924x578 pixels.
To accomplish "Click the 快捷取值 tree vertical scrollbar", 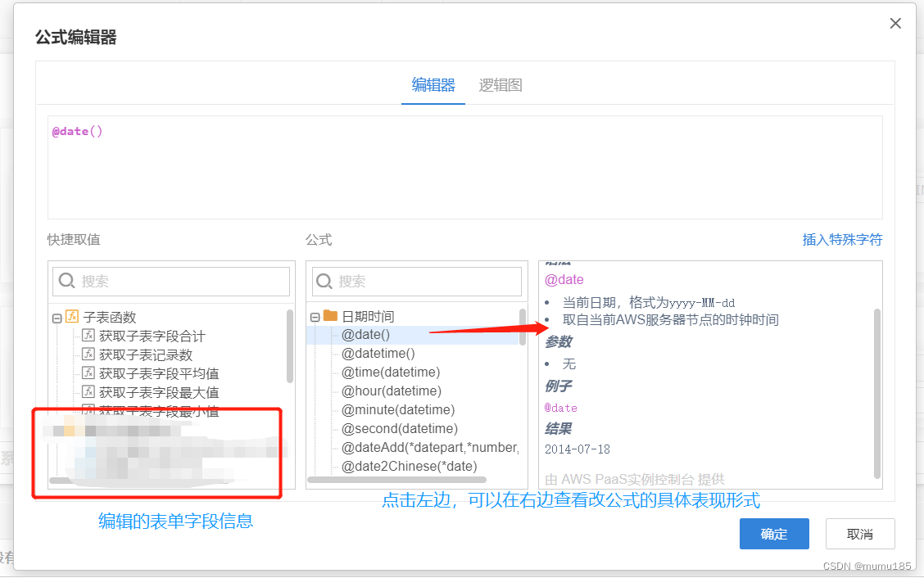I will tap(289, 346).
